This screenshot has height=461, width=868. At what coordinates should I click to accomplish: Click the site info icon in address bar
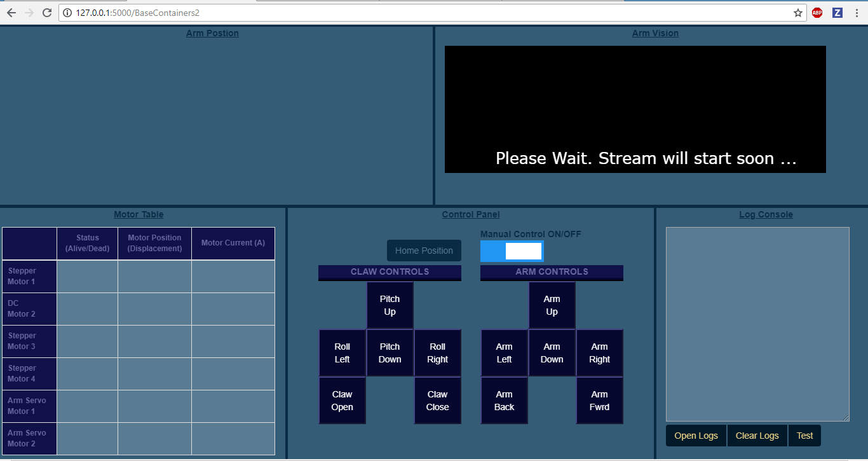click(x=67, y=12)
